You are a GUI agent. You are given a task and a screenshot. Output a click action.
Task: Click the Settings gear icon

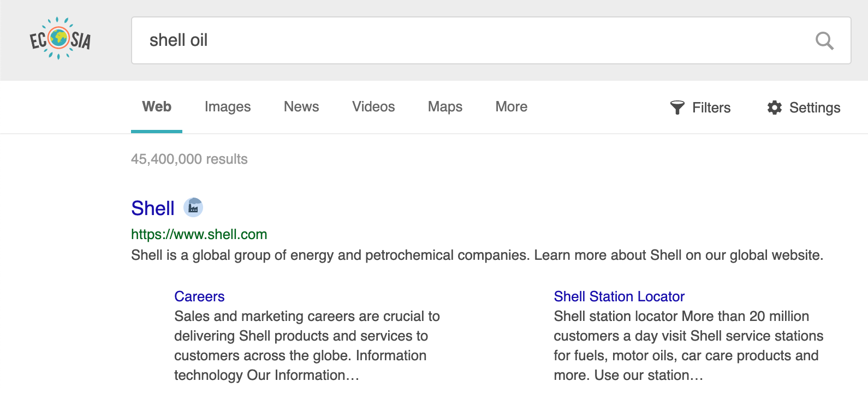775,108
